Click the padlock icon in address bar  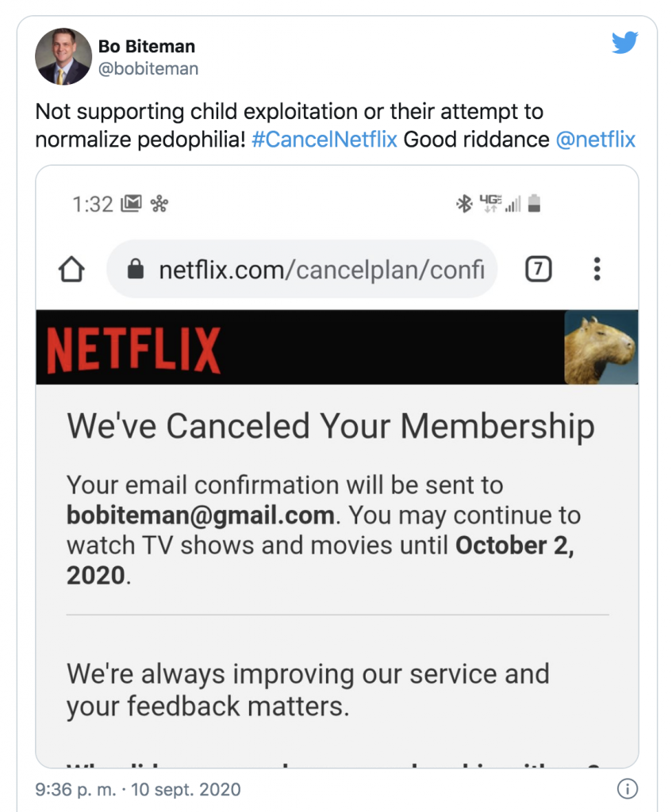(x=136, y=270)
